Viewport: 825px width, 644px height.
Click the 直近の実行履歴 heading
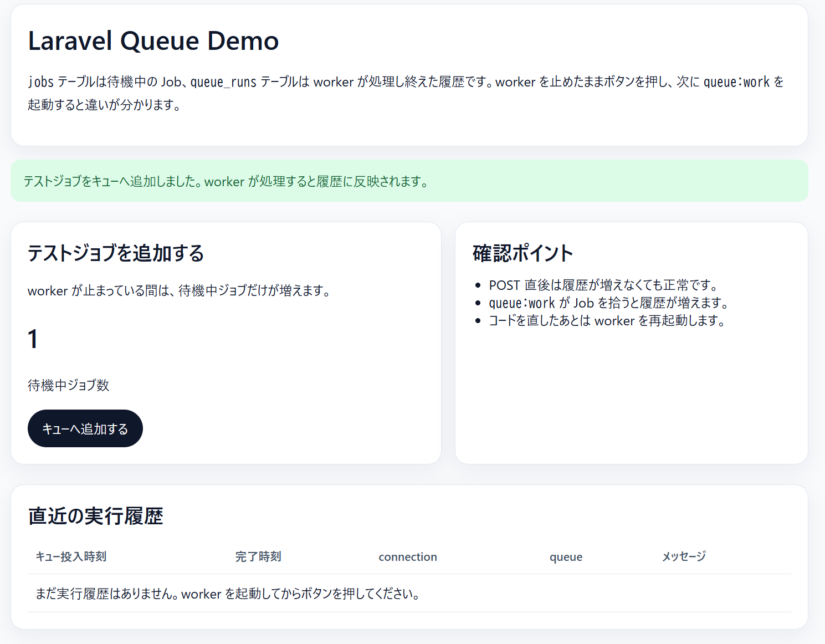tap(95, 515)
